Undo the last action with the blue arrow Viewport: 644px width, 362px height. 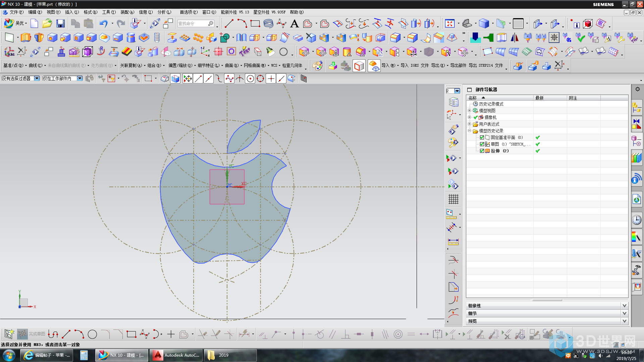[x=103, y=23]
